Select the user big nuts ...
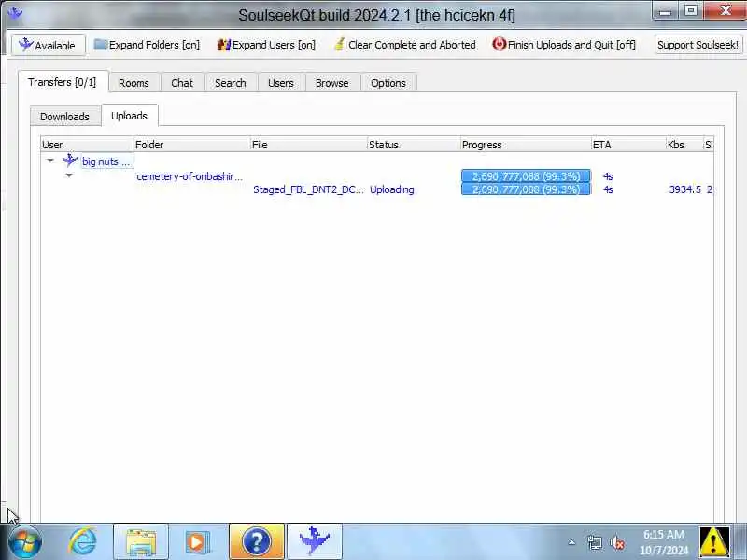747x560 pixels. [x=106, y=161]
